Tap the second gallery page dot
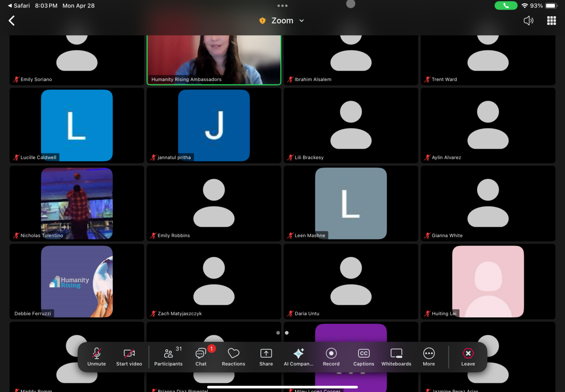 tap(287, 333)
